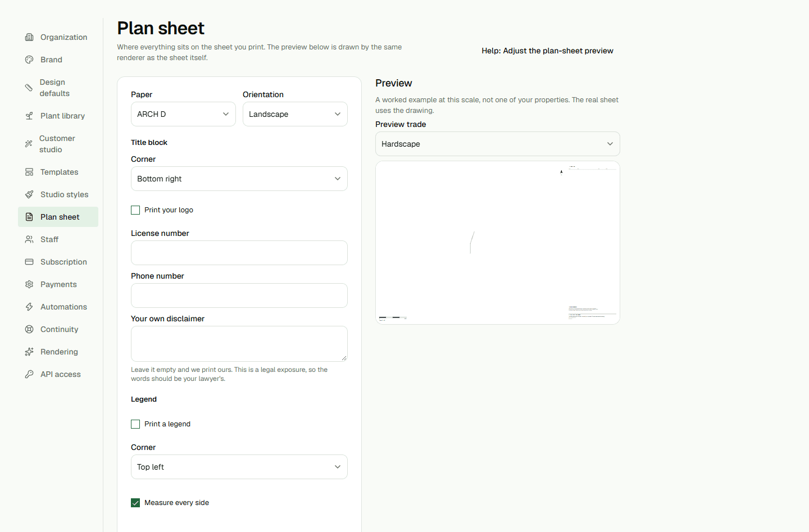The image size is (809, 532).
Task: Click the Staff people icon
Action: 29,239
